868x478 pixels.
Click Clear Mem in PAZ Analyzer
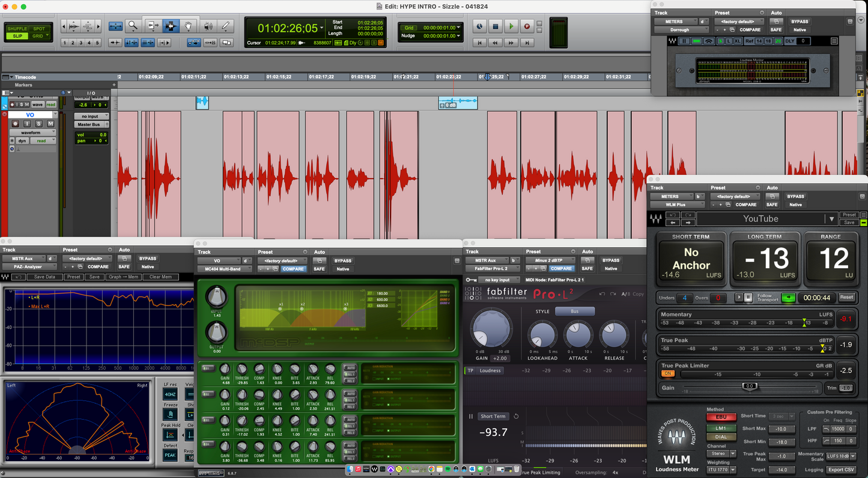tap(160, 277)
